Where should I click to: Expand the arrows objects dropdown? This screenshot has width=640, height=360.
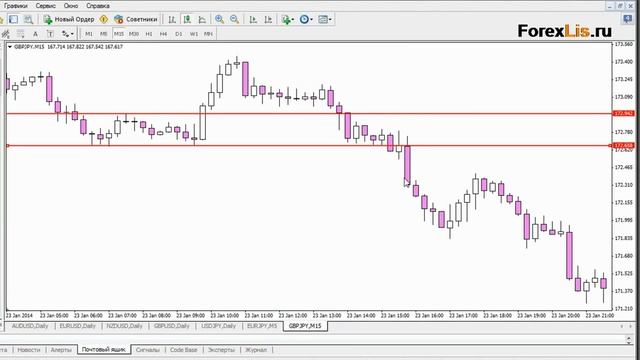click(73, 34)
